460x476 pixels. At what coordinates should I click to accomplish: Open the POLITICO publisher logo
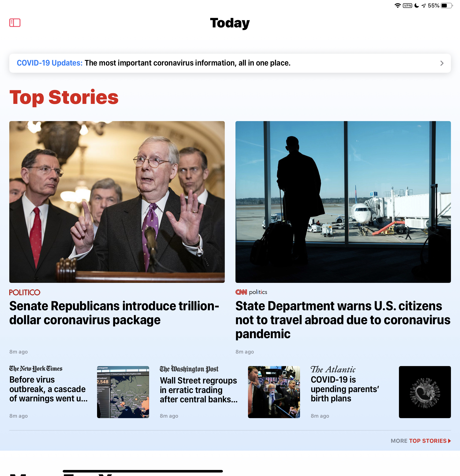[25, 292]
